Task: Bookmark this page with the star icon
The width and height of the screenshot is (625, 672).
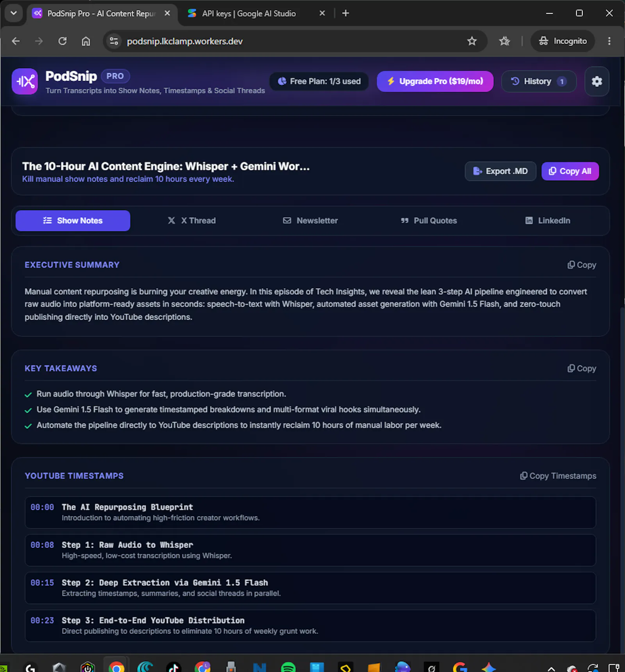Action: 472,41
